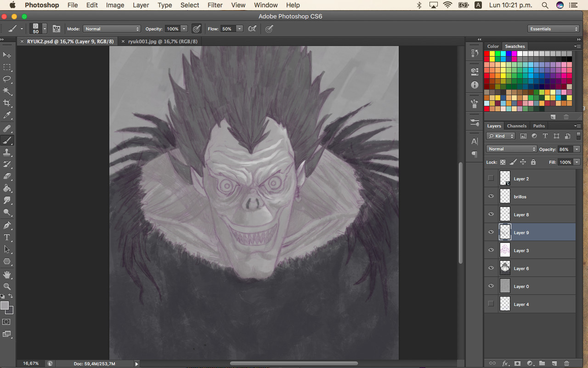This screenshot has width=588, height=368.
Task: Open layer Opacity dropdown arrow
Action: coord(577,149)
